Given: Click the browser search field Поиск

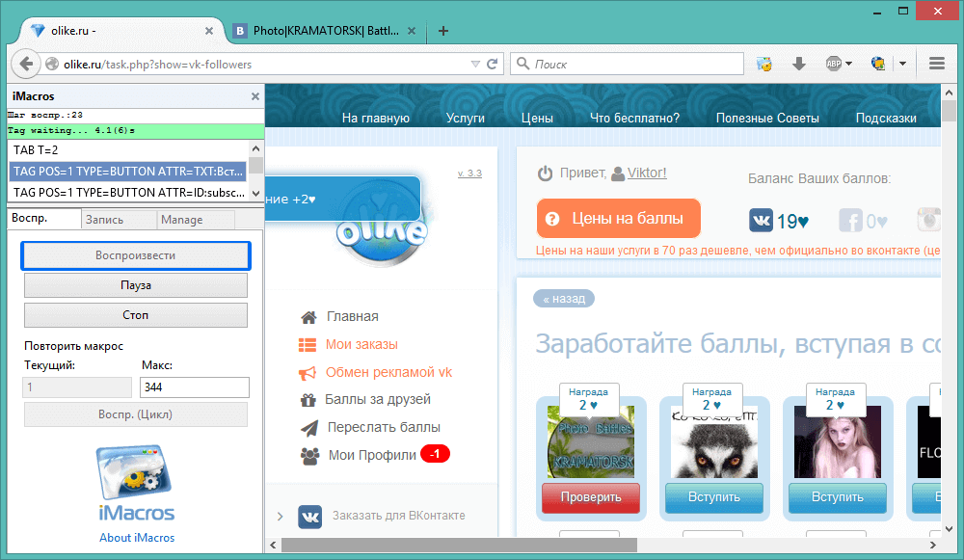Looking at the screenshot, I should (628, 64).
